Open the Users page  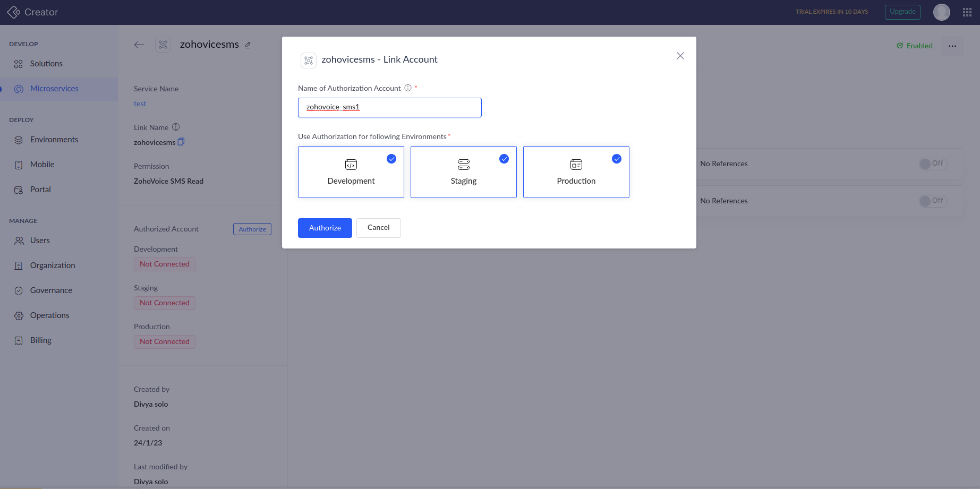coord(40,241)
